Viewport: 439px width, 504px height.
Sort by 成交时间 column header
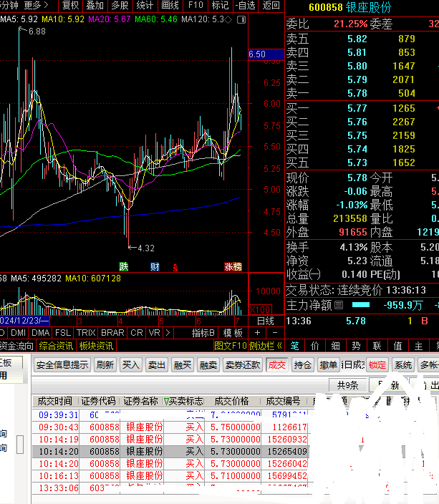[54, 401]
